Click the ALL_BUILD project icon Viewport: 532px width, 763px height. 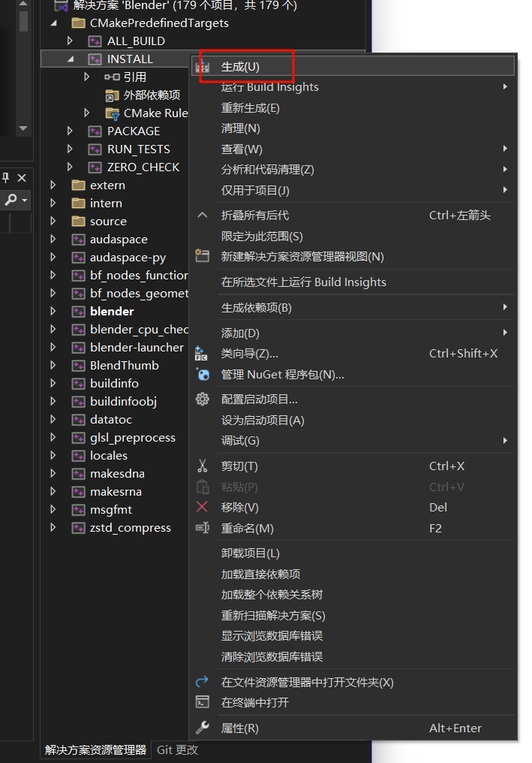click(x=95, y=41)
